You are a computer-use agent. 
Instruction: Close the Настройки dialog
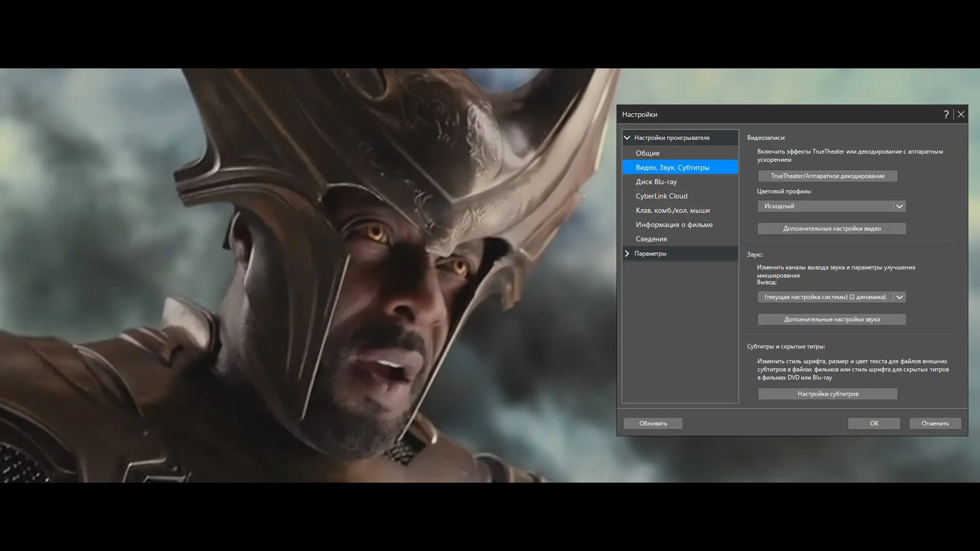[x=961, y=114]
